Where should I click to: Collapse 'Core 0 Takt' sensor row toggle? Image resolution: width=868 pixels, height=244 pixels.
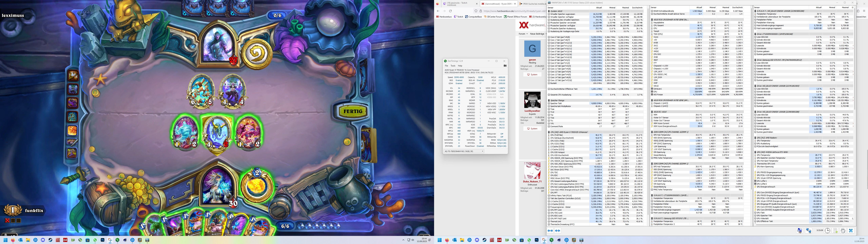(x=549, y=37)
